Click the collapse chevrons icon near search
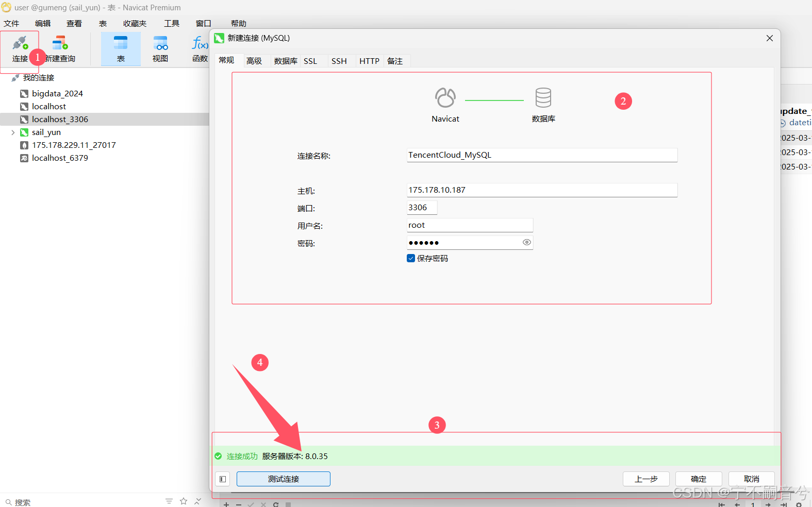This screenshot has height=507, width=812. 198,501
